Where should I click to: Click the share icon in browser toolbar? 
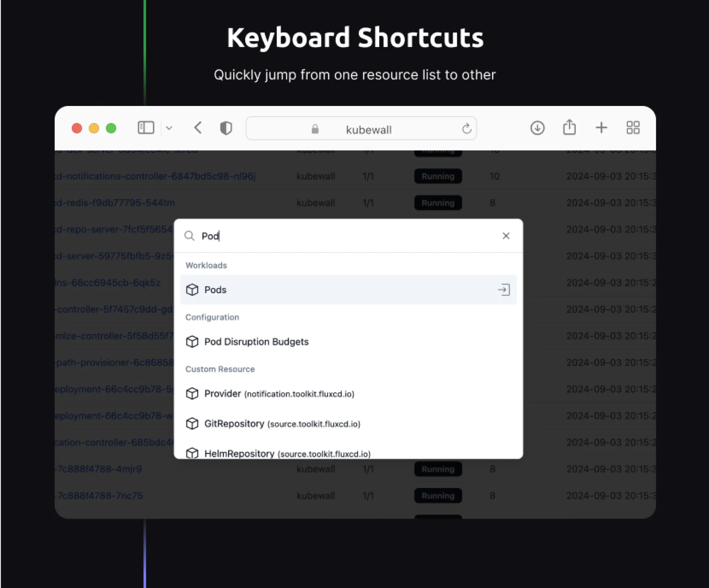pyautogui.click(x=569, y=127)
